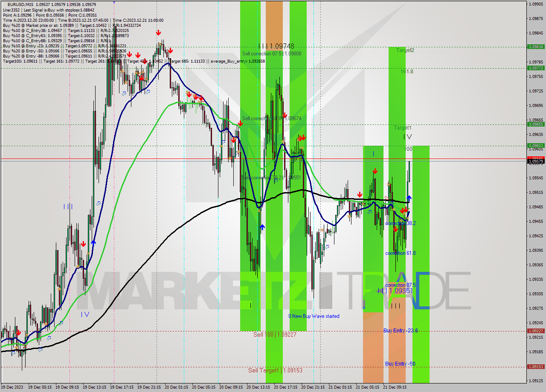546x392 pixels.
Task: Click the '| | | 1.09748' wave label
Action: tap(276, 46)
